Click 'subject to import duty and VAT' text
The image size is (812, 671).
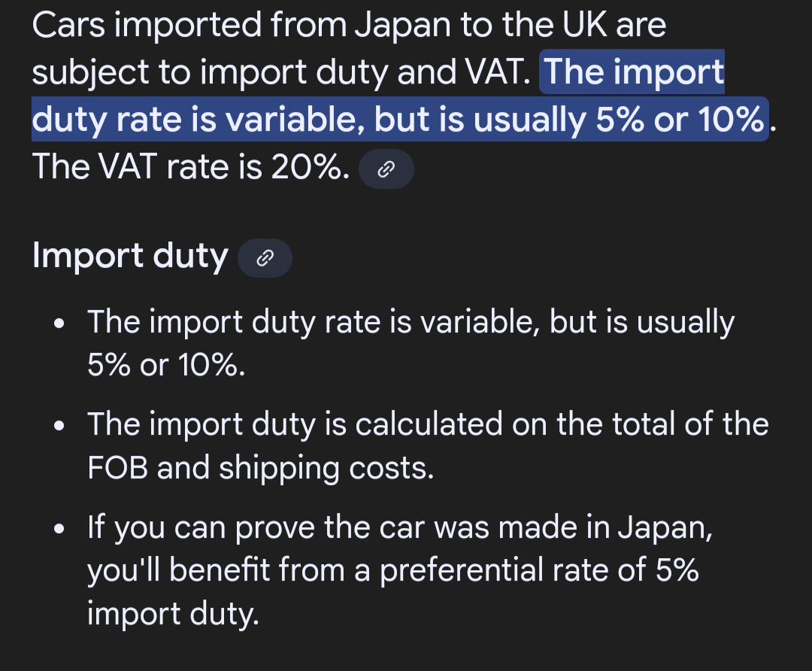281,73
